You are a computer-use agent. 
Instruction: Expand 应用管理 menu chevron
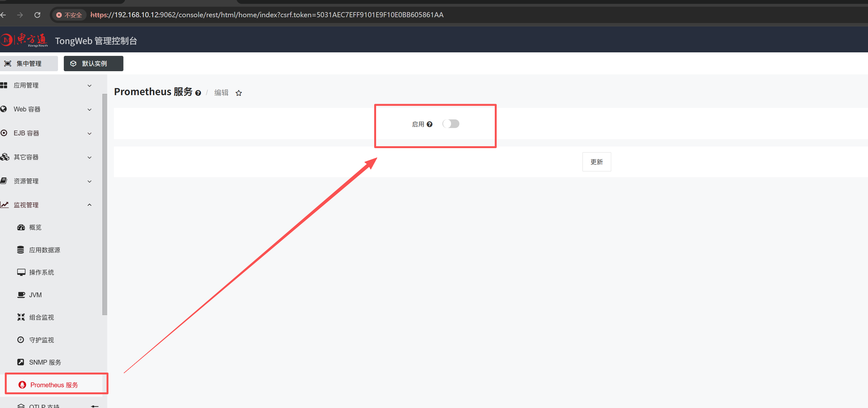[x=89, y=86]
